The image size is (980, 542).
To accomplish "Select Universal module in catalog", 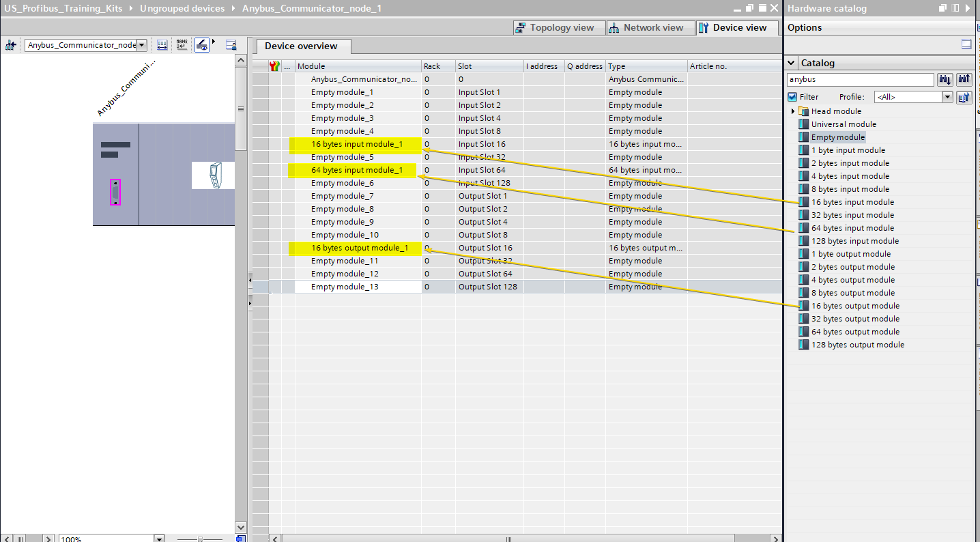I will tap(844, 124).
